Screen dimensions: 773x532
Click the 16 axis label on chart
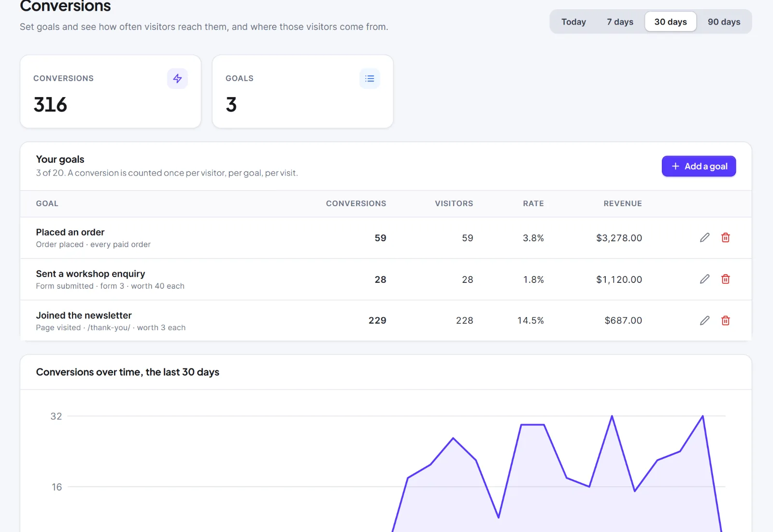click(x=57, y=487)
